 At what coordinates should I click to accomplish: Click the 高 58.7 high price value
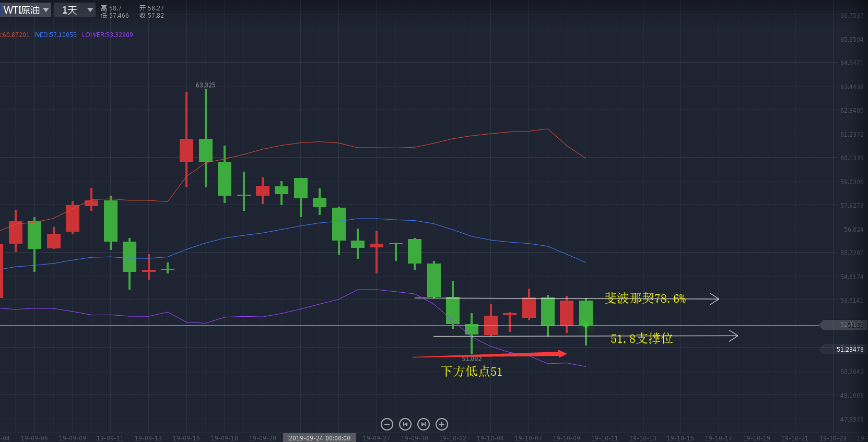(111, 8)
